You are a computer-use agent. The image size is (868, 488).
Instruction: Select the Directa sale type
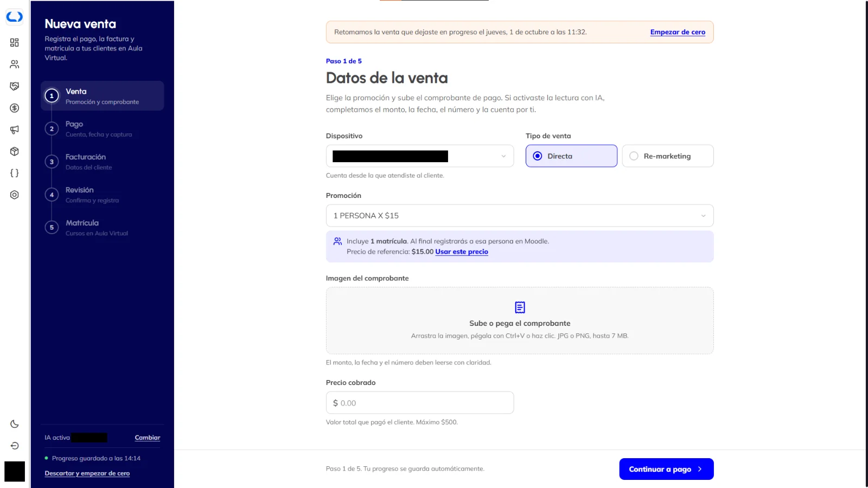coord(571,156)
